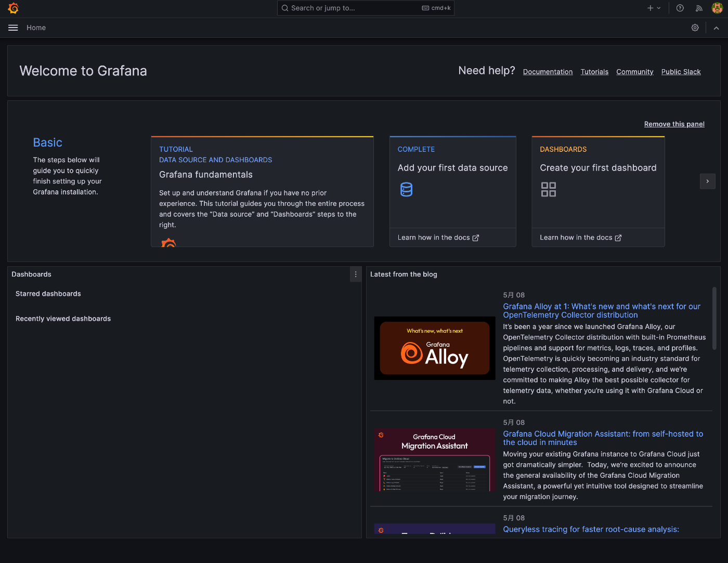Image resolution: width=728 pixels, height=563 pixels.
Task: Click the Dashboards panel title
Action: click(x=32, y=274)
